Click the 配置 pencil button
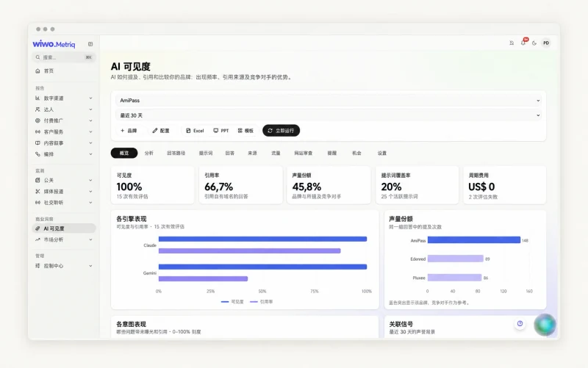This screenshot has height=368, width=588. pyautogui.click(x=161, y=131)
